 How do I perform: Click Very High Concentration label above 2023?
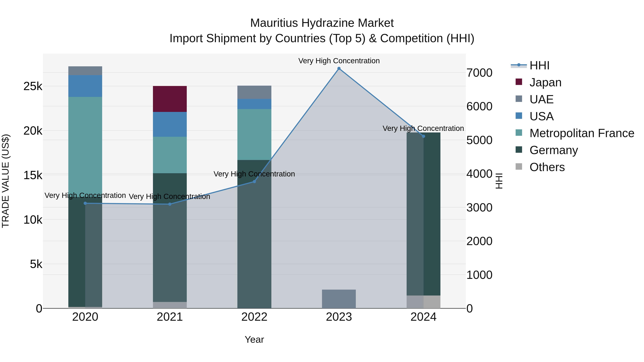(x=339, y=61)
